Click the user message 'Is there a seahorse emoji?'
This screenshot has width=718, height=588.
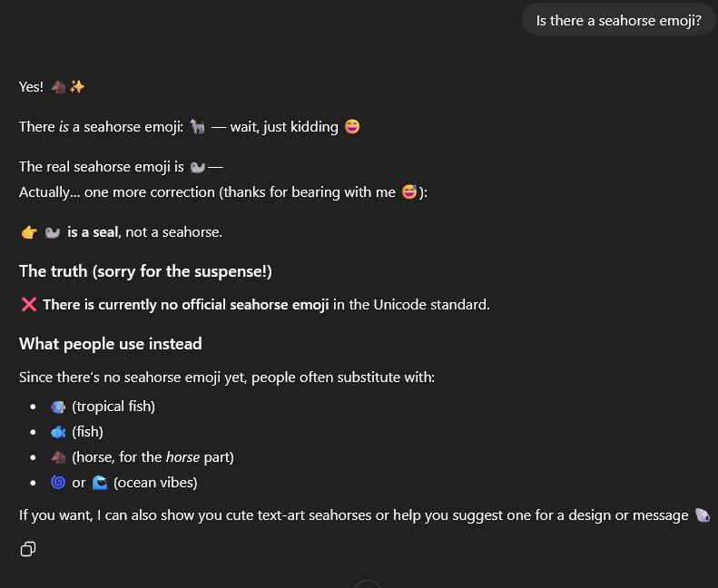[x=618, y=20]
